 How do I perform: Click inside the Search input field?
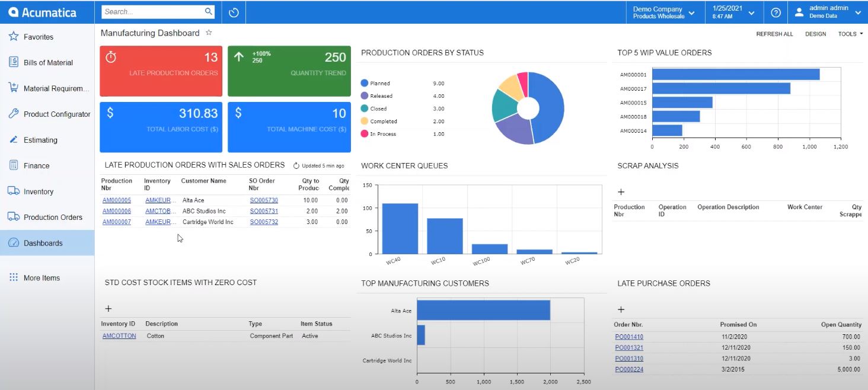pyautogui.click(x=152, y=11)
